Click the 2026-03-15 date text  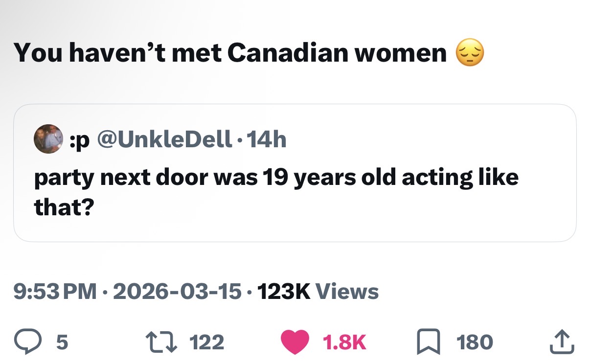click(177, 292)
